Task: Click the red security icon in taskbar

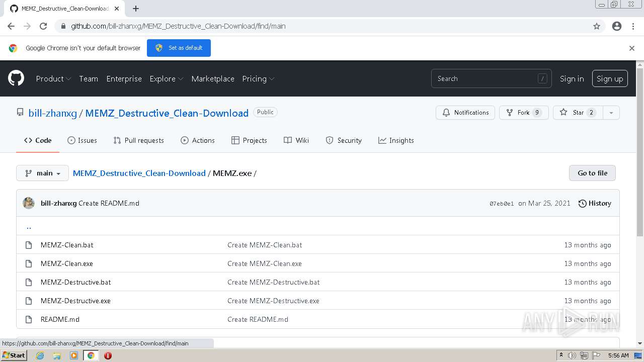Action: coord(108,355)
